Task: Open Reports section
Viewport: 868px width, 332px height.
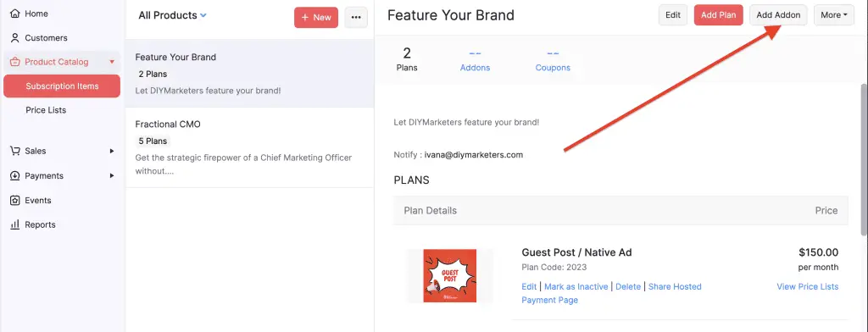Action: tap(40, 224)
